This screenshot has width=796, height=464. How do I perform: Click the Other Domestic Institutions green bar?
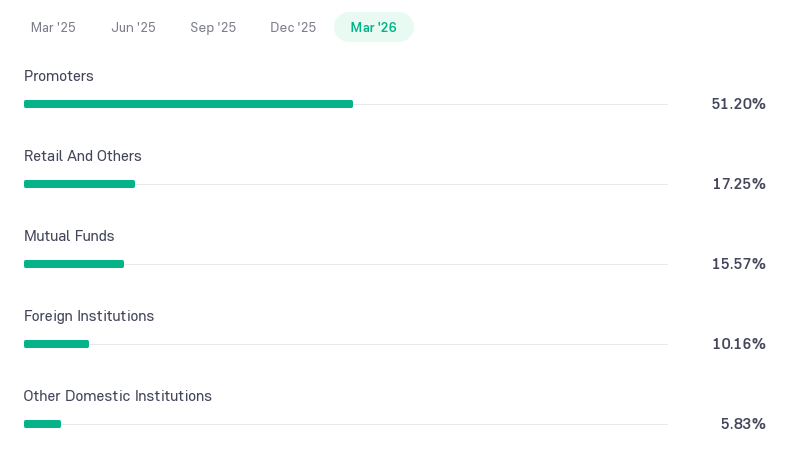[42, 424]
